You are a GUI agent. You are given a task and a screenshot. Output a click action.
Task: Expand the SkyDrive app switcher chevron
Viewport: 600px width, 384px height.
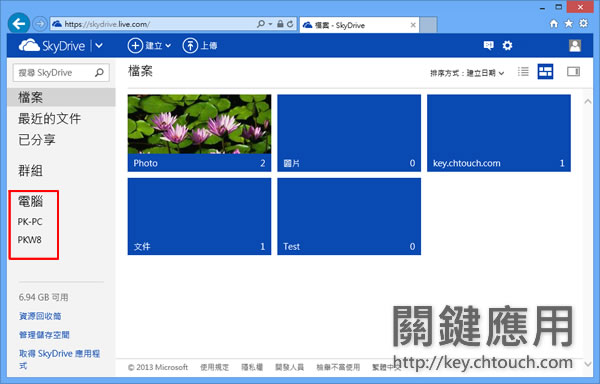99,46
